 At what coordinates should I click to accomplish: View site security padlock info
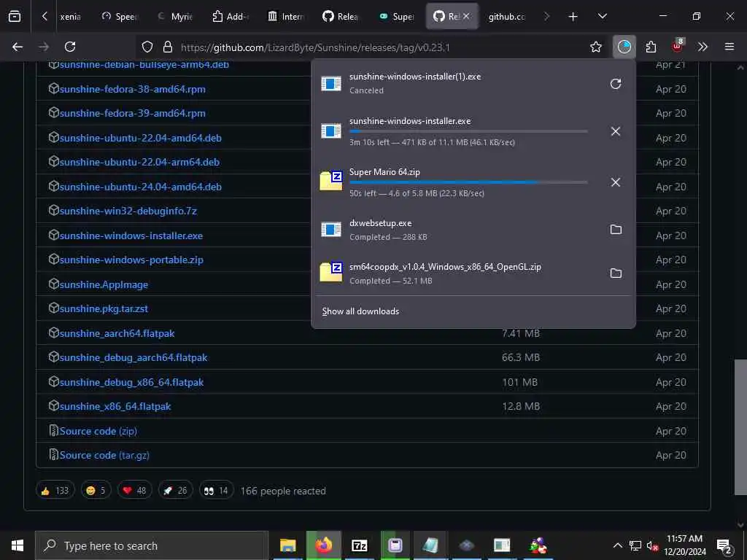167,47
